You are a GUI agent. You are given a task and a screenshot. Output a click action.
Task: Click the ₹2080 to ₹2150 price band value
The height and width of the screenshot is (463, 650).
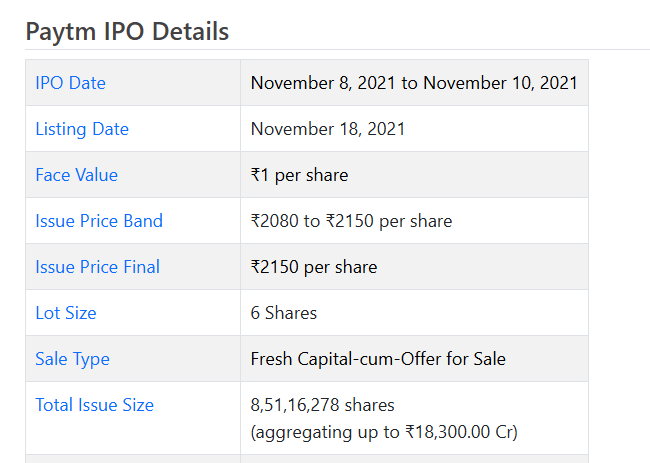click(352, 221)
